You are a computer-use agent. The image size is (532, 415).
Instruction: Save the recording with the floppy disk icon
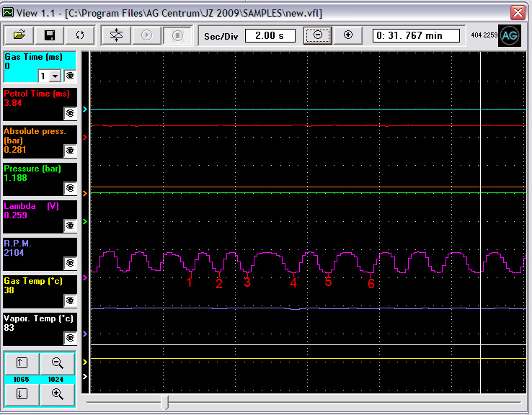click(50, 35)
